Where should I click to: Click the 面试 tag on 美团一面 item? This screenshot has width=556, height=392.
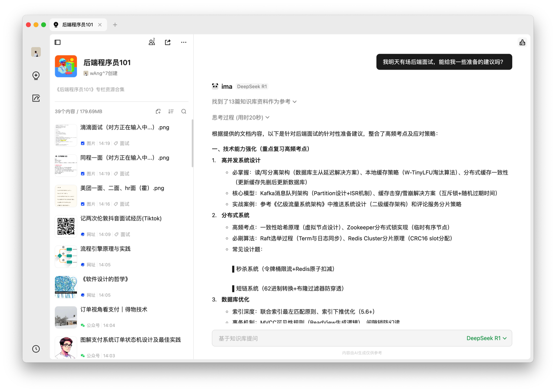122,204
